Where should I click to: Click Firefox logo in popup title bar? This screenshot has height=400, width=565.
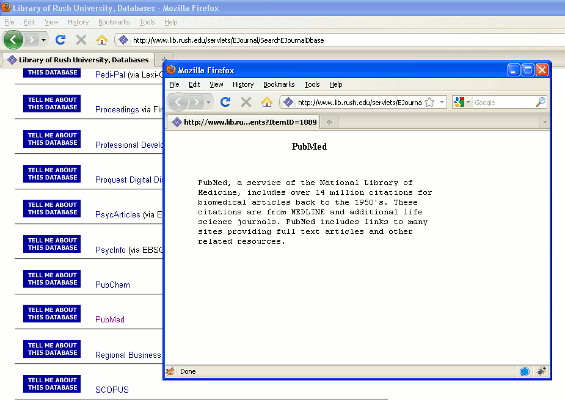click(x=171, y=70)
